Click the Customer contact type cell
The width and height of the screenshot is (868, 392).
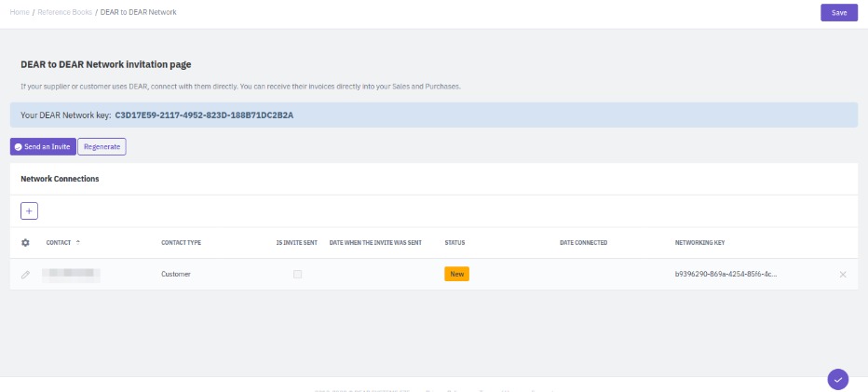(x=177, y=275)
